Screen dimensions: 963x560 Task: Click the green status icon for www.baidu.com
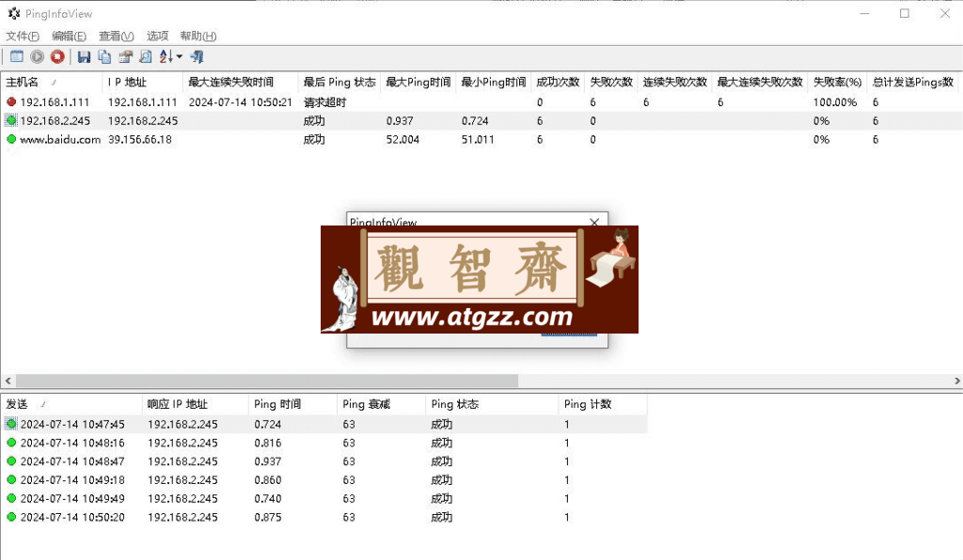(11, 139)
